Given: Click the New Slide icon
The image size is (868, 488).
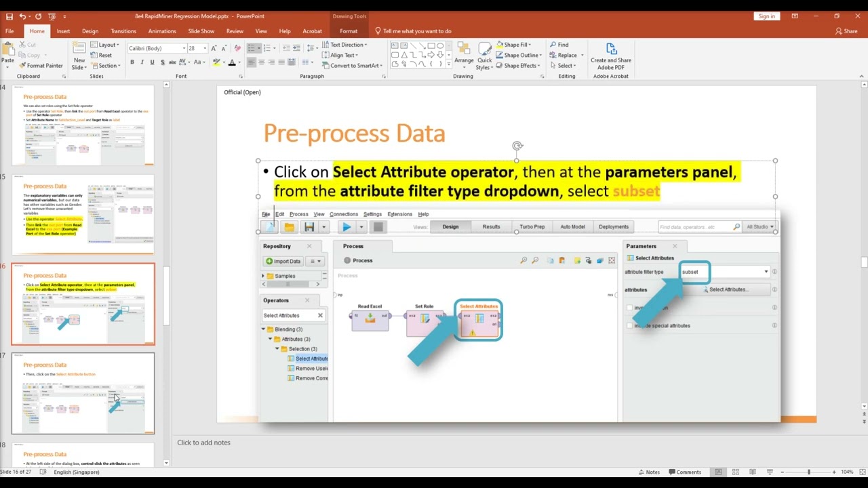Looking at the screenshot, I should coord(79,49).
